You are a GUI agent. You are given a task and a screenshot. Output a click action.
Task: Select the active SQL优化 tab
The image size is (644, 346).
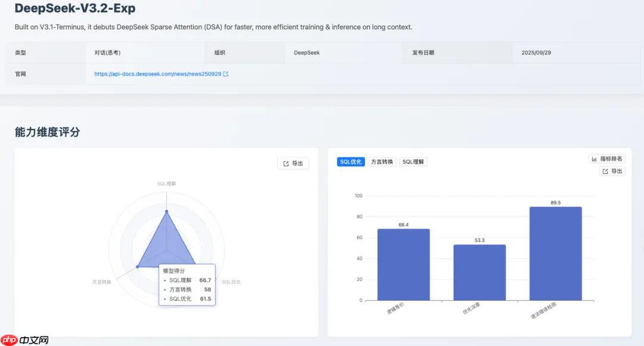coord(351,161)
